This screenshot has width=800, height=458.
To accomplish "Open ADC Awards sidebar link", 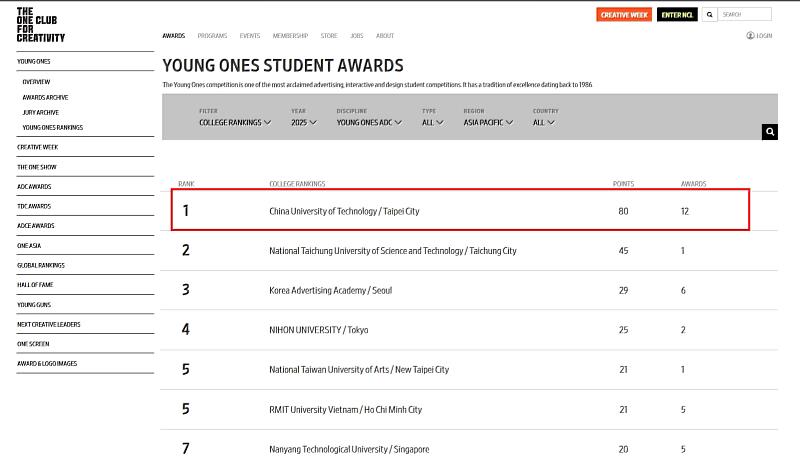I will (34, 187).
